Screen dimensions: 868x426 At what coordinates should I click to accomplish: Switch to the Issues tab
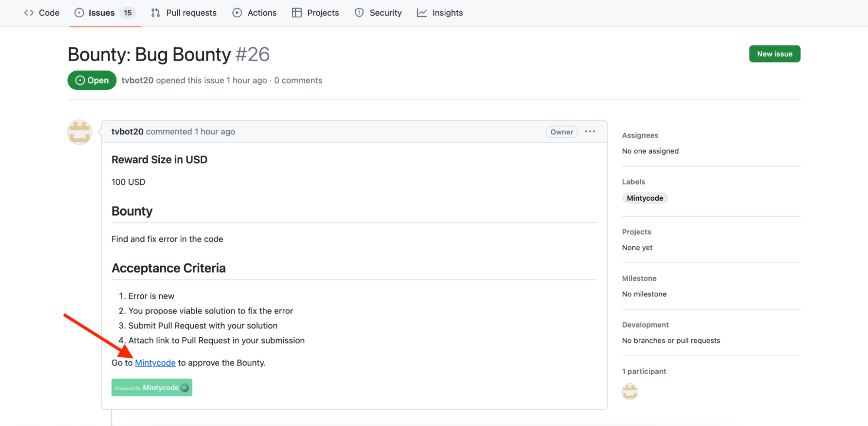105,13
